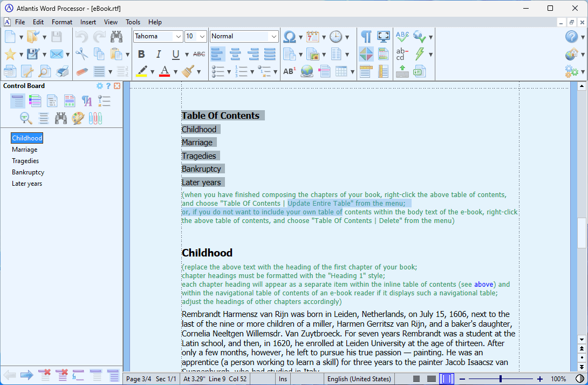The height and width of the screenshot is (385, 588).
Task: Click the Copy icon
Action: (99, 54)
